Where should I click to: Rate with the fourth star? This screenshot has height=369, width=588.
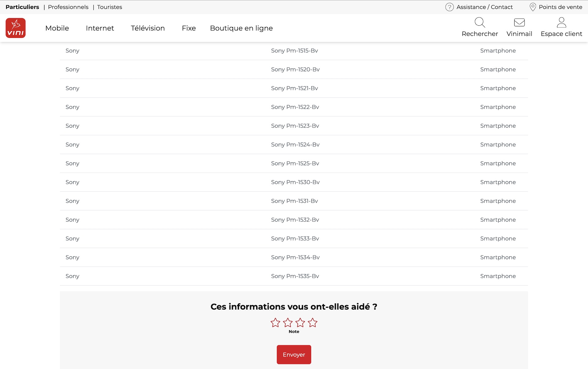(313, 322)
